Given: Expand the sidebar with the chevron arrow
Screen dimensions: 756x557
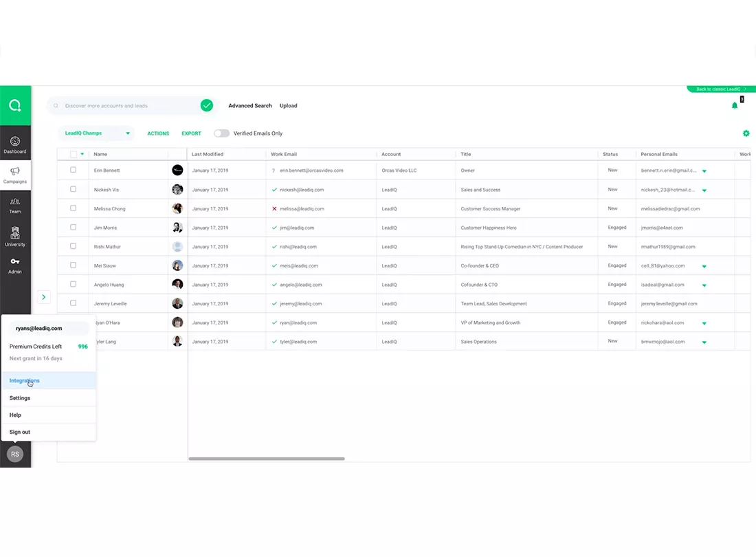Looking at the screenshot, I should point(44,297).
